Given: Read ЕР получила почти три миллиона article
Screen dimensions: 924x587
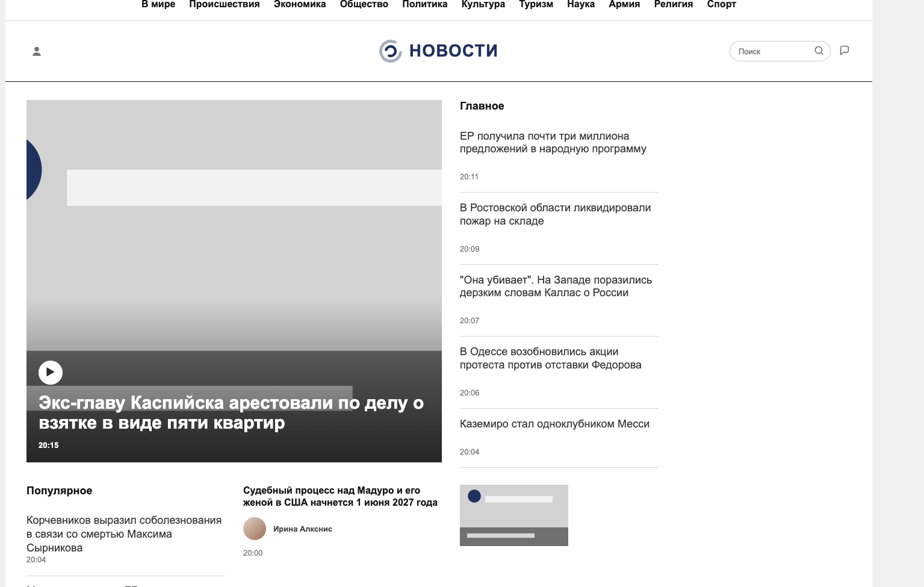Looking at the screenshot, I should (553, 143).
